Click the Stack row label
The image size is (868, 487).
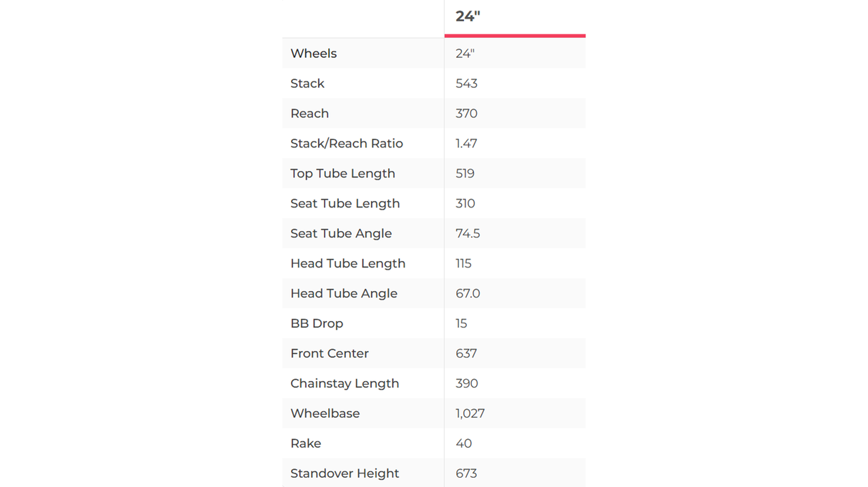click(307, 84)
